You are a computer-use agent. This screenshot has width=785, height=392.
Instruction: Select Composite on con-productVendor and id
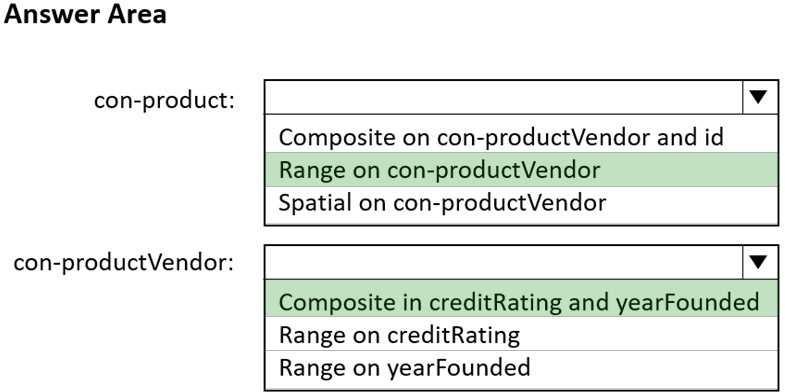click(x=521, y=137)
